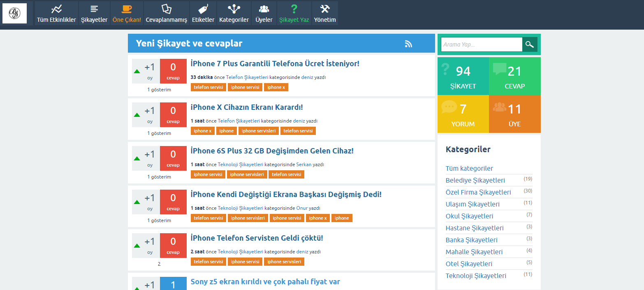Select Hastane Şikayetleri category
The width and height of the screenshot is (644, 290).
[475, 228]
